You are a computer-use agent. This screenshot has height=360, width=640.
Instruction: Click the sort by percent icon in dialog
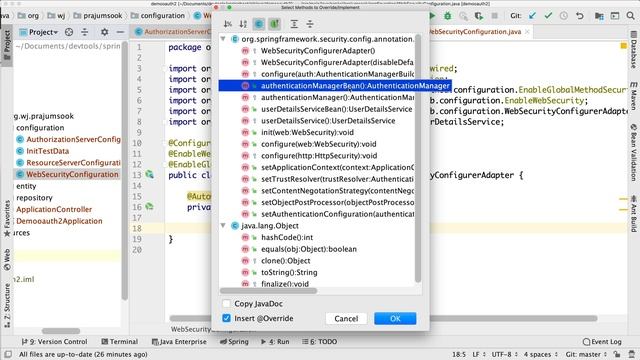pos(228,24)
